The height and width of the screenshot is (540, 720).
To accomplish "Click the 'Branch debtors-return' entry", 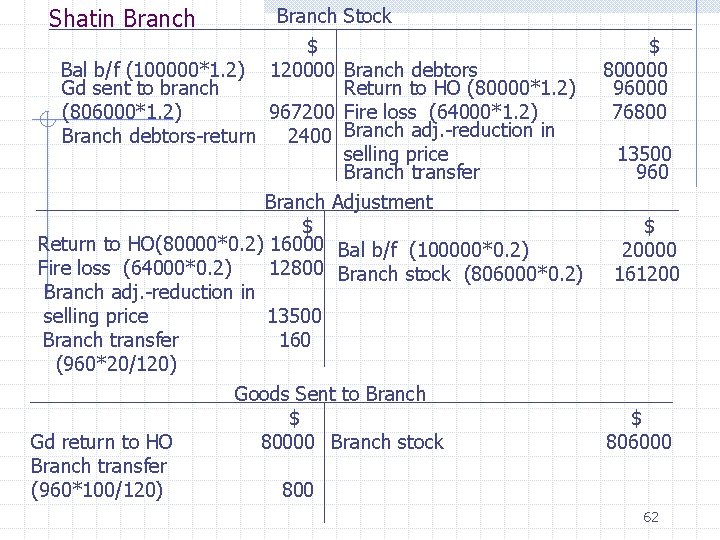I will click(158, 136).
